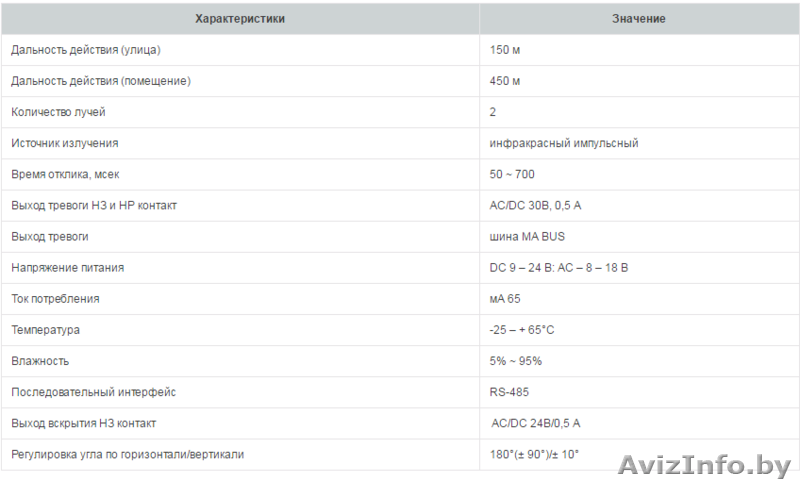Image resolution: width=800 pixels, height=481 pixels.
Task: Click the "150 м" value cell
Action: 505,50
